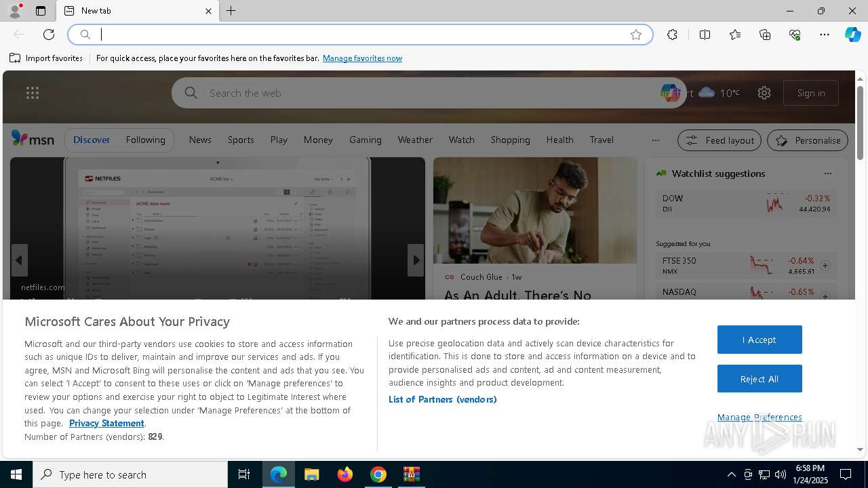Add page to favorites star
The height and width of the screenshot is (488, 868).
(636, 35)
